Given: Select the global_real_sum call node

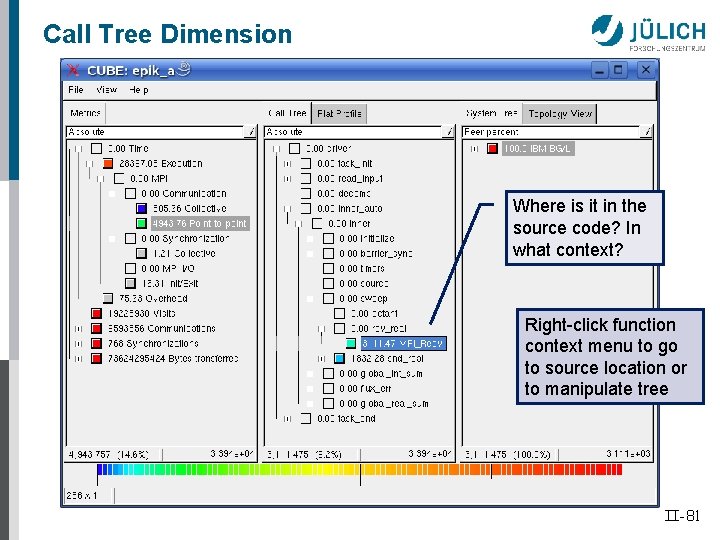Looking at the screenshot, I should tap(384, 404).
